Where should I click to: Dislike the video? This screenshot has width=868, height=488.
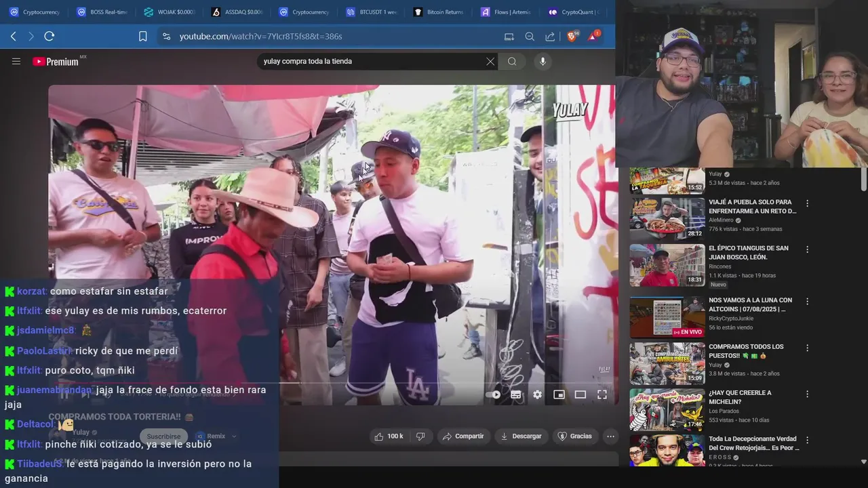420,436
